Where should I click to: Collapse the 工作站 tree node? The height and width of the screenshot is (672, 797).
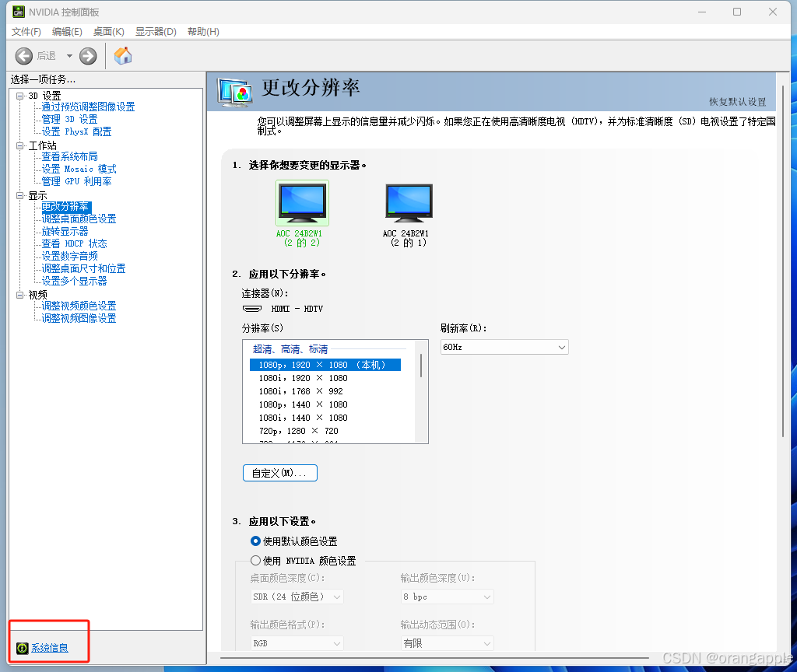[x=19, y=145]
